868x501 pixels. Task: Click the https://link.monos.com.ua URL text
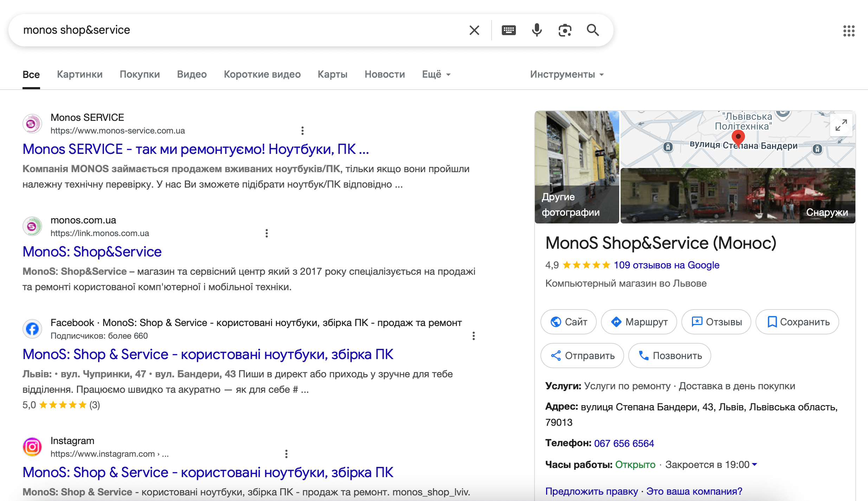coord(100,233)
